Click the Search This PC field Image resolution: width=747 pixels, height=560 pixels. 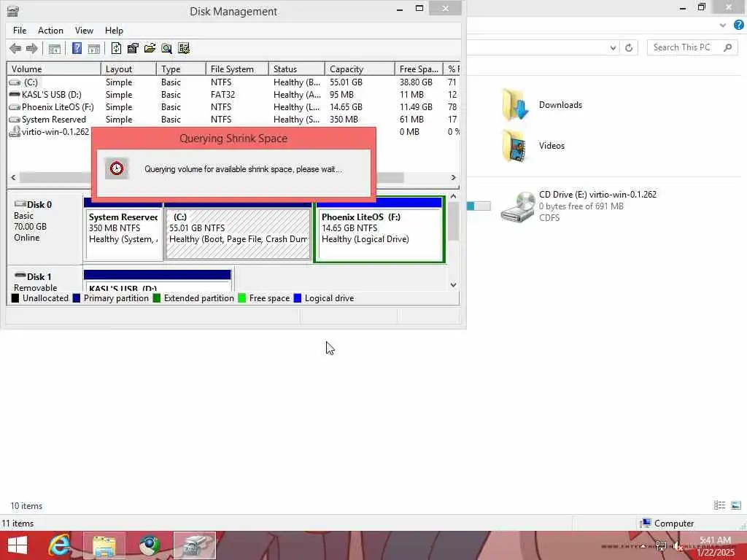[692, 47]
